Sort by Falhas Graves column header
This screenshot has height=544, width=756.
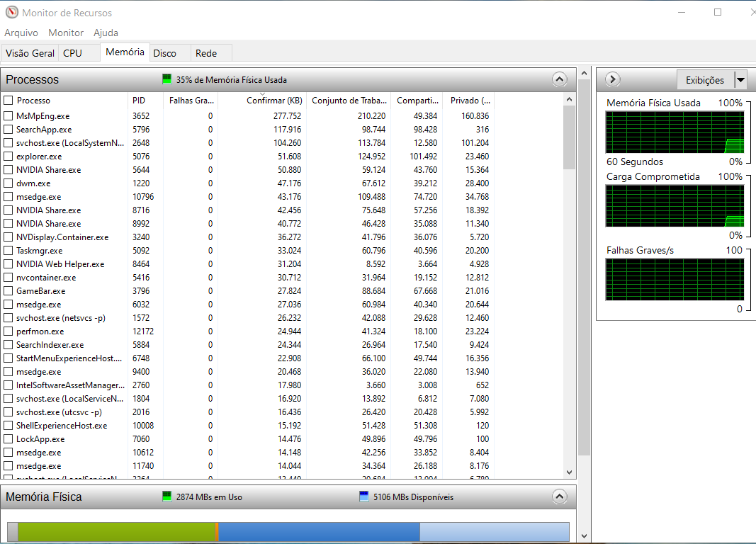[191, 100]
